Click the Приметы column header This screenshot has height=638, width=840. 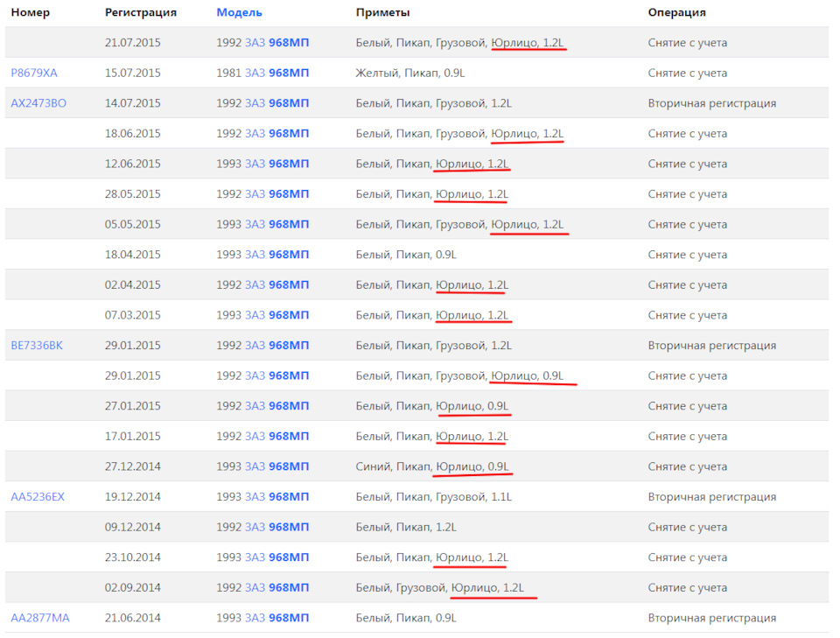382,12
